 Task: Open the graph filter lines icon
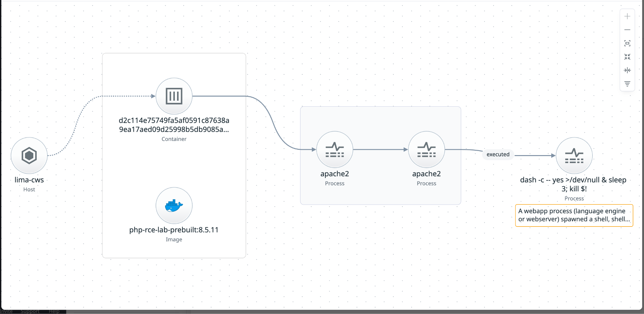627,84
